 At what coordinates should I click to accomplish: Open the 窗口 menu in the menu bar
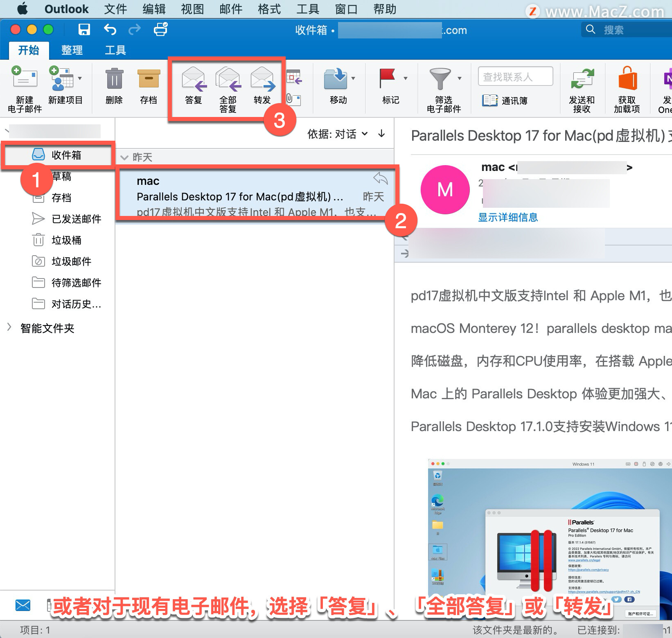[346, 9]
